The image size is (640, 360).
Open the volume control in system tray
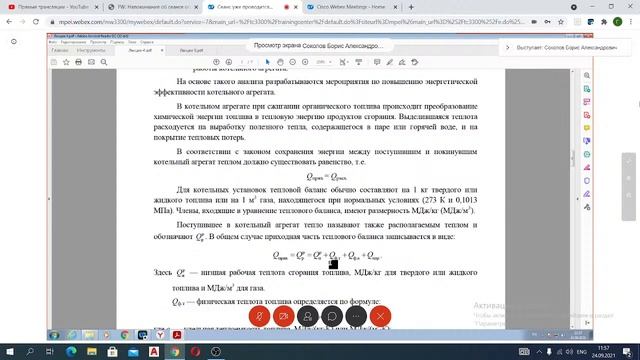click(x=569, y=351)
